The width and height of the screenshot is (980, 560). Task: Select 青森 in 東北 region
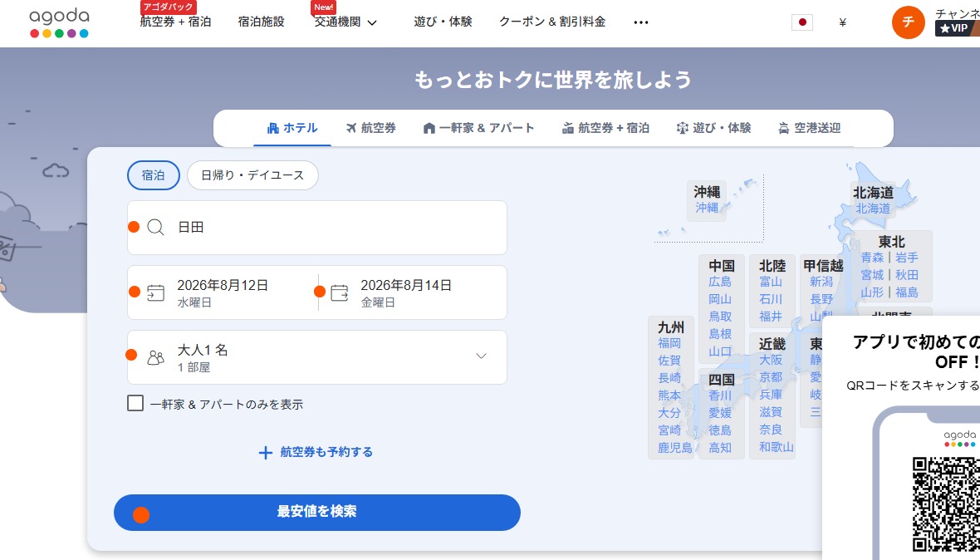(x=872, y=258)
